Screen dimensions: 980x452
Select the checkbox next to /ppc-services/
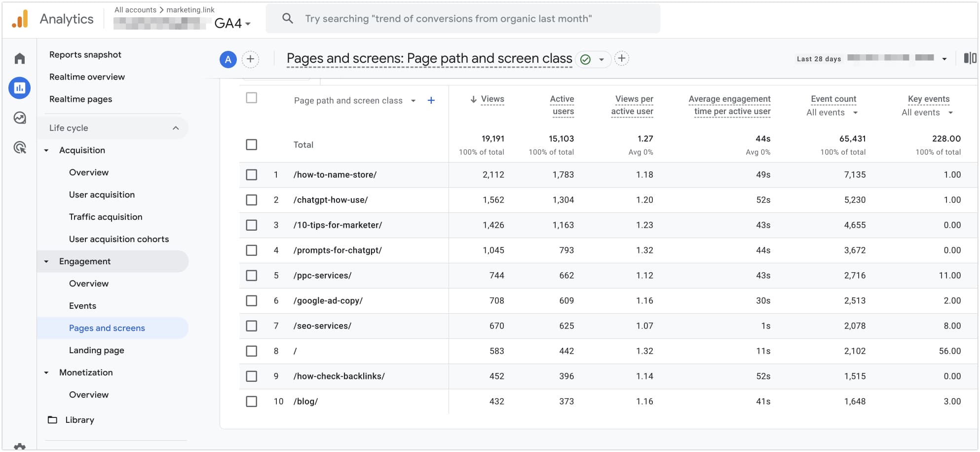(x=252, y=275)
